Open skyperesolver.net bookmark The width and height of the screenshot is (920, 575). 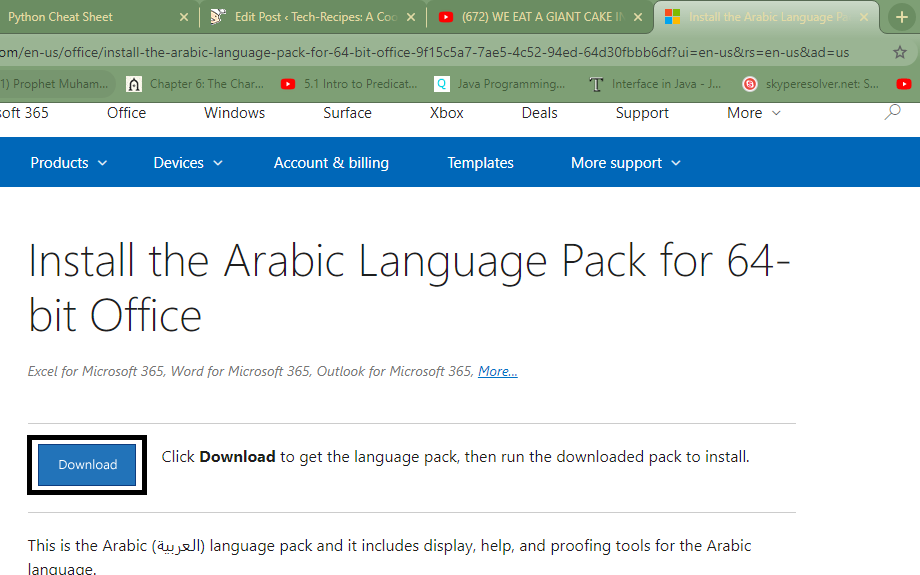810,84
